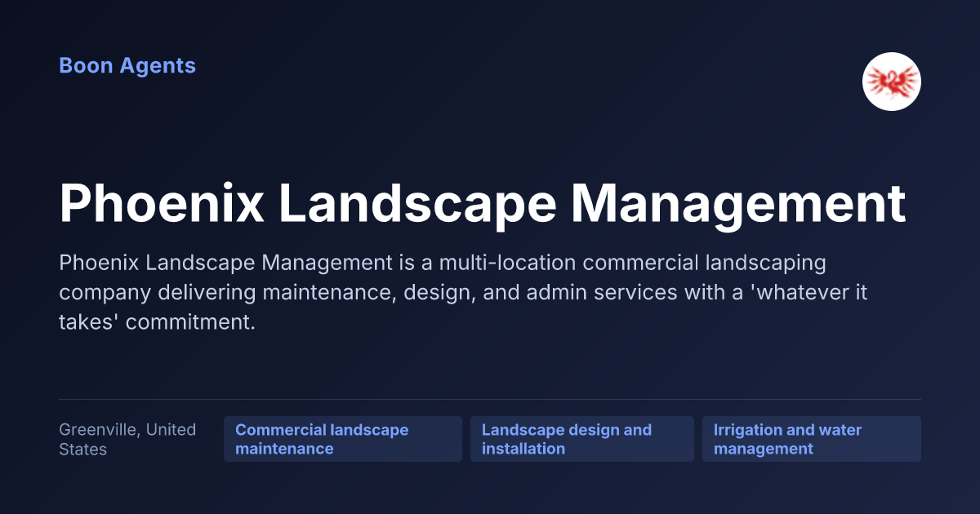Click the Irrigation and water management tag
The width and height of the screenshot is (980, 514).
pos(812,439)
